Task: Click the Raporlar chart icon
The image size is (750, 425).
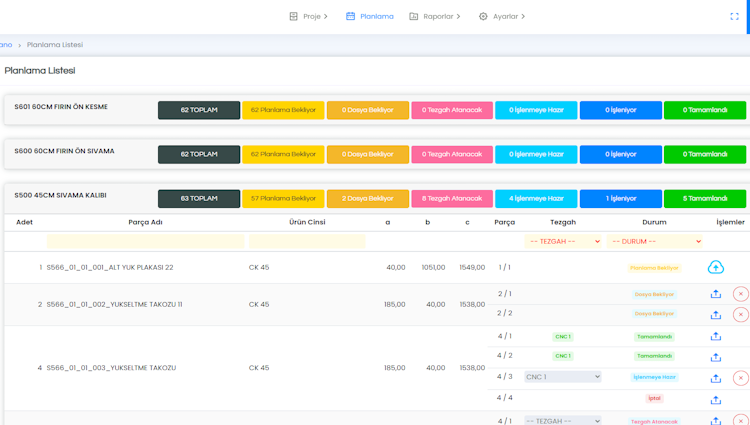Action: tap(413, 16)
